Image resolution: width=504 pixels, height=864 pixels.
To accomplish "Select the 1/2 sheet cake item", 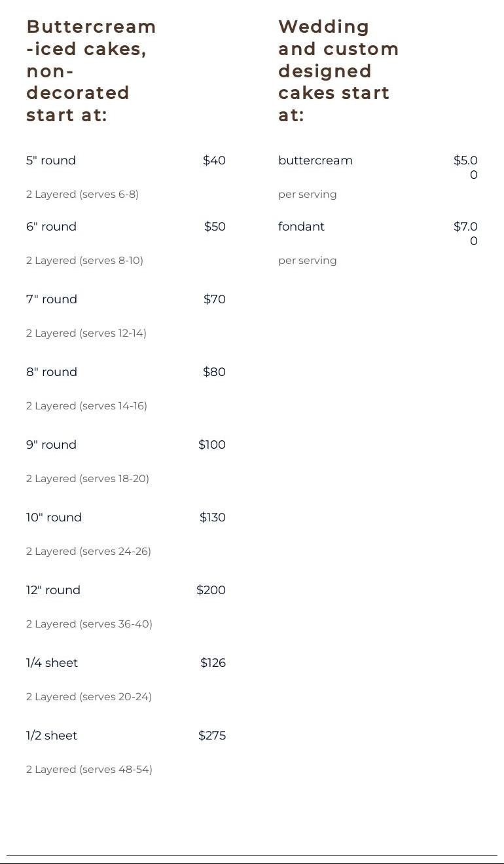I will pos(52,736).
